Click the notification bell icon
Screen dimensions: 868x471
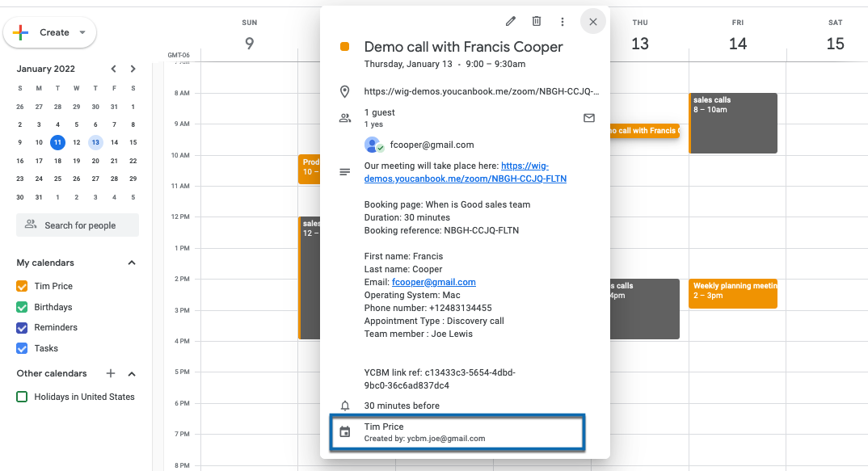pos(345,406)
